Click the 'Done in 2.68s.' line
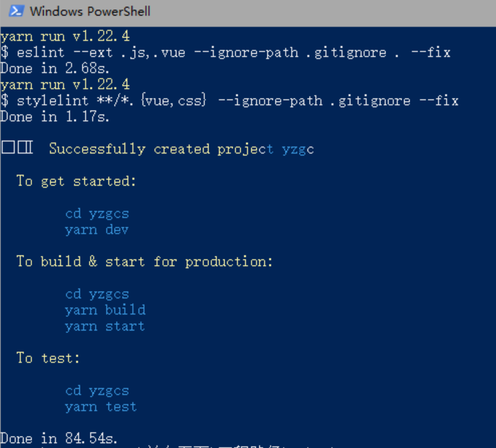496x448 pixels. pos(55,68)
